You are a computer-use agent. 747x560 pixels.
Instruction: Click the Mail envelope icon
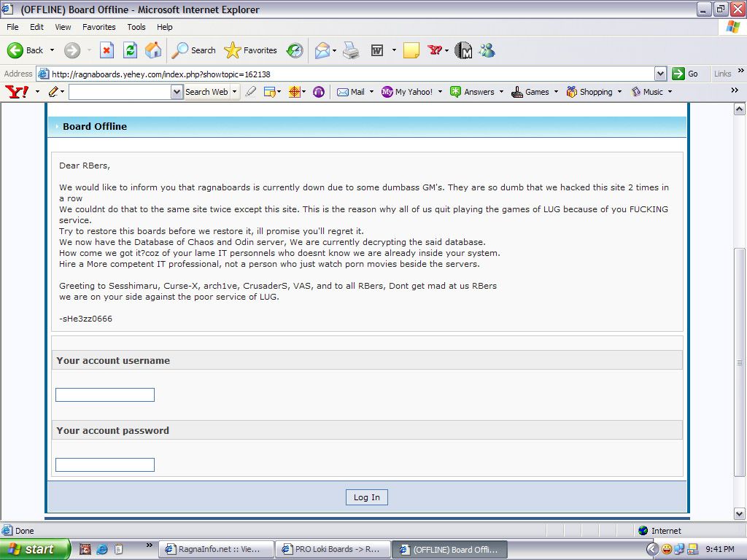pyautogui.click(x=322, y=50)
